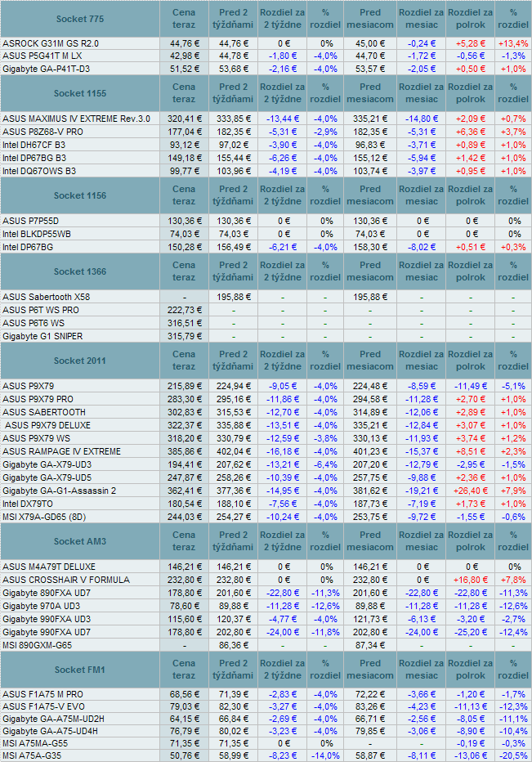532x762 pixels.
Task: Click the Socket 2011 section header
Action: tap(80, 361)
